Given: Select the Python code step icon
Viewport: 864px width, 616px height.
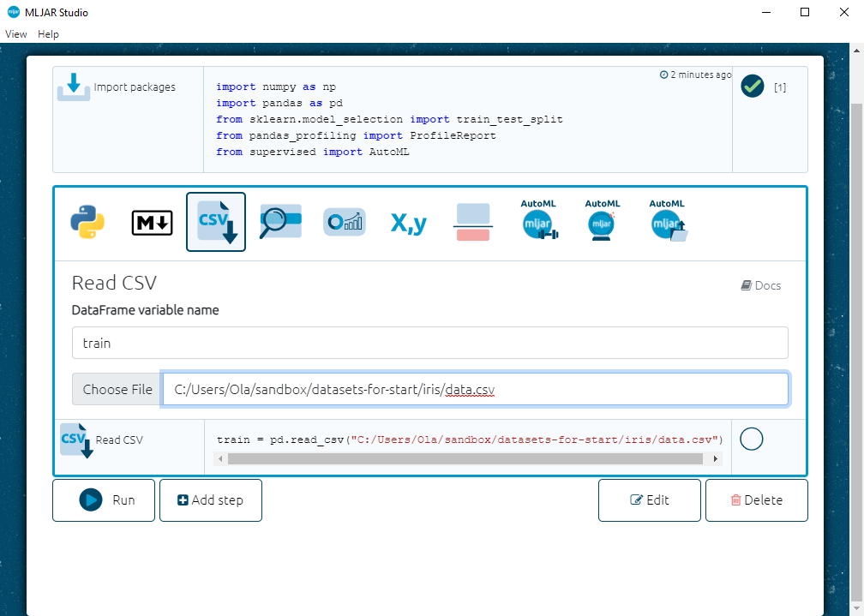Looking at the screenshot, I should coord(87,222).
